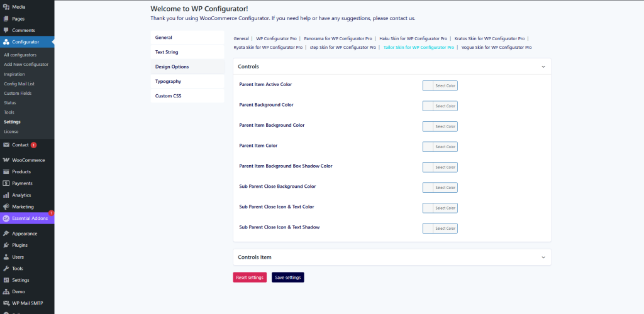Click the Products icon in the sidebar

click(x=6, y=171)
